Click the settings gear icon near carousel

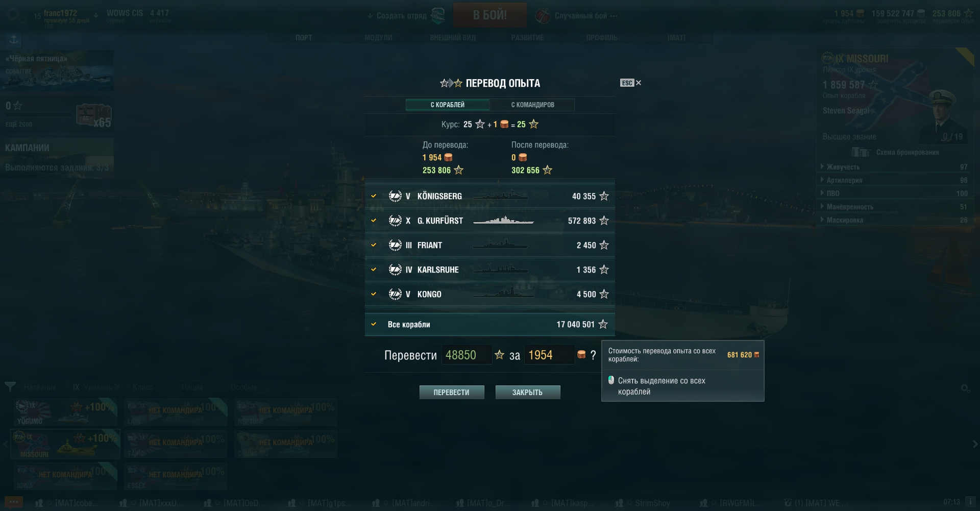[965, 388]
